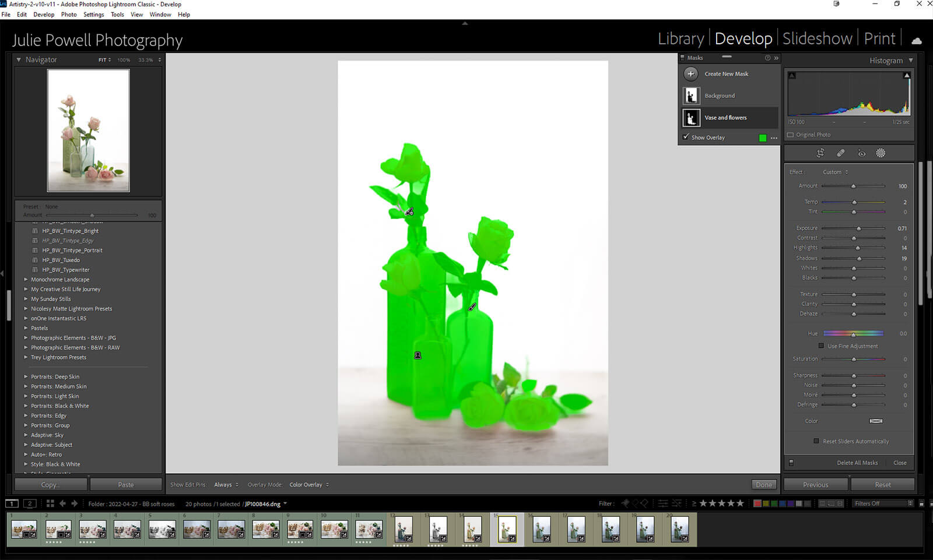Enable Use Fine Adjustment checkbox
The image size is (933, 560).
click(x=822, y=346)
